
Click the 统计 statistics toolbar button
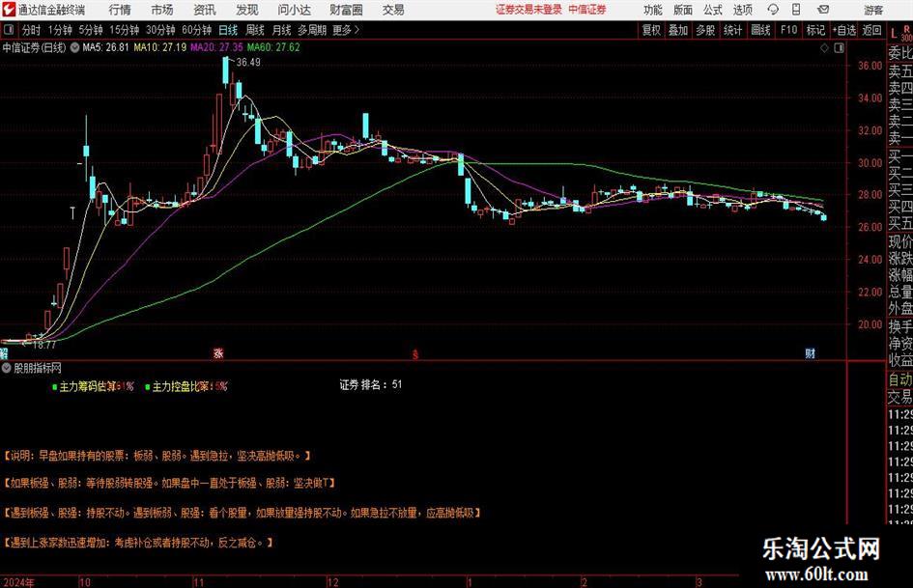pyautogui.click(x=732, y=30)
